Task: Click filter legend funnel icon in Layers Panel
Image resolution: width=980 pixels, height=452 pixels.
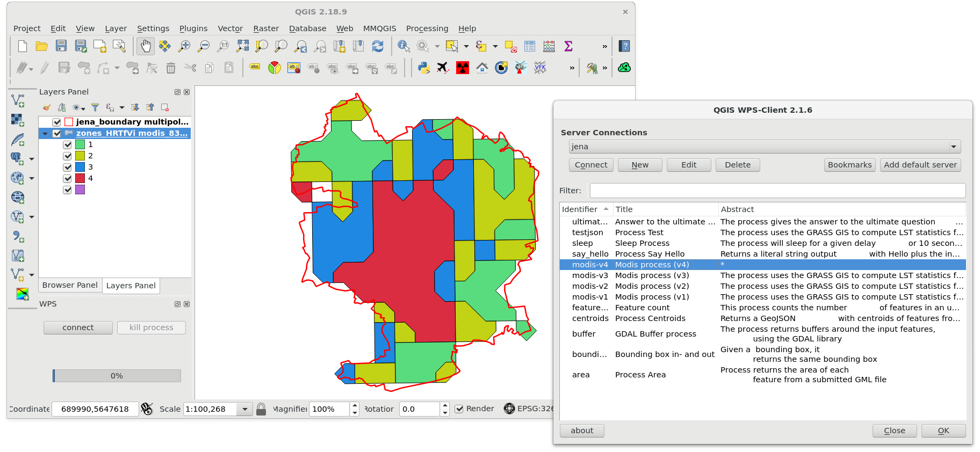Action: [x=95, y=107]
